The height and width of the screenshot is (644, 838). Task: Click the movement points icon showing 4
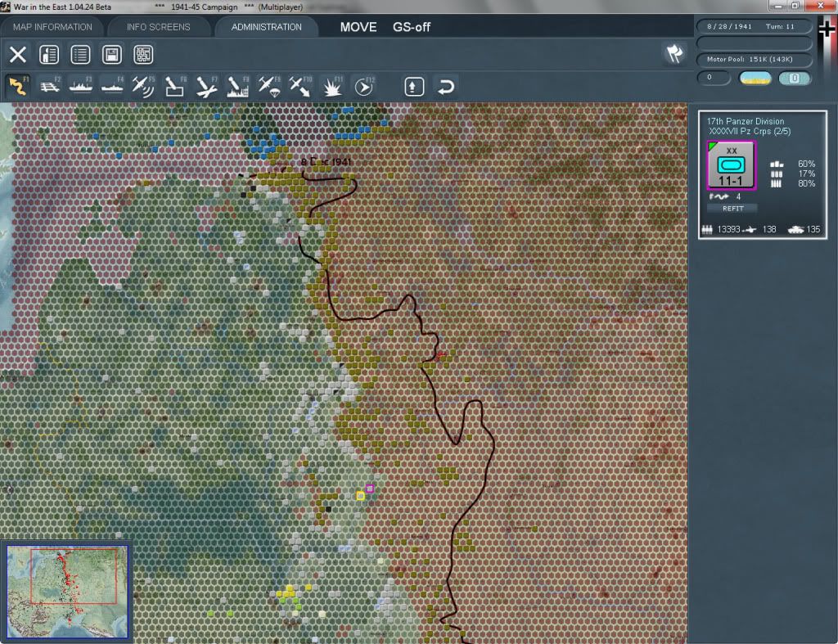(x=719, y=196)
